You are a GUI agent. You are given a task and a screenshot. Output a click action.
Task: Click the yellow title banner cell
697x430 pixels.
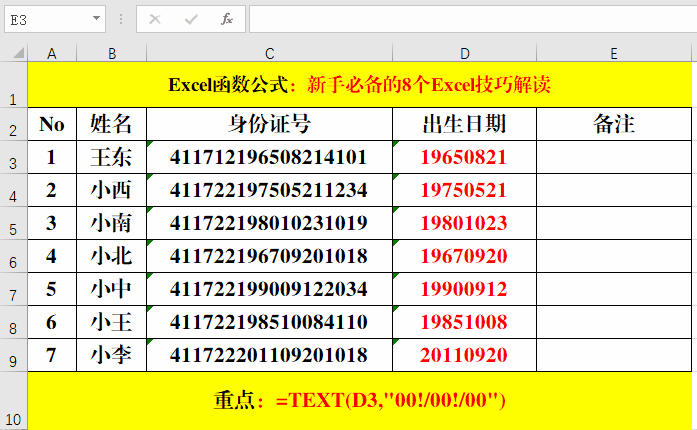(x=360, y=85)
